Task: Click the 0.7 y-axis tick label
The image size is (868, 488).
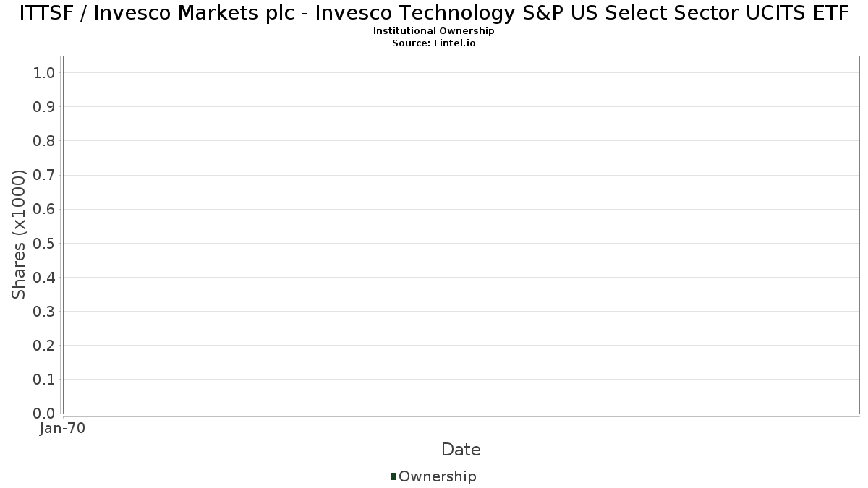Action: 44,175
